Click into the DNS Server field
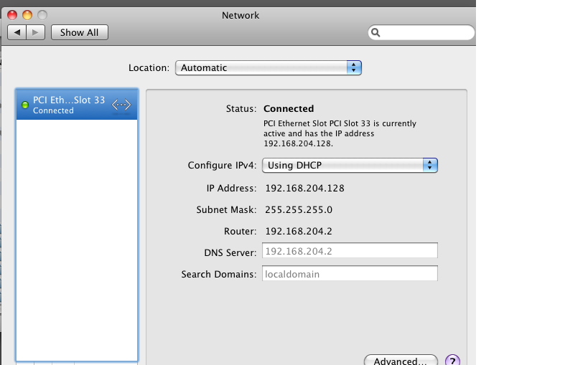Image resolution: width=588 pixels, height=365 pixels. coord(349,251)
